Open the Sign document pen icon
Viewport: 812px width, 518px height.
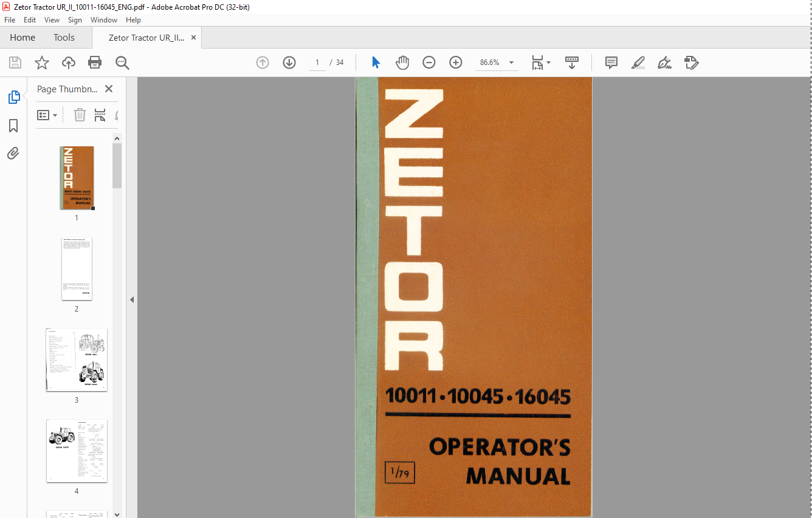664,63
